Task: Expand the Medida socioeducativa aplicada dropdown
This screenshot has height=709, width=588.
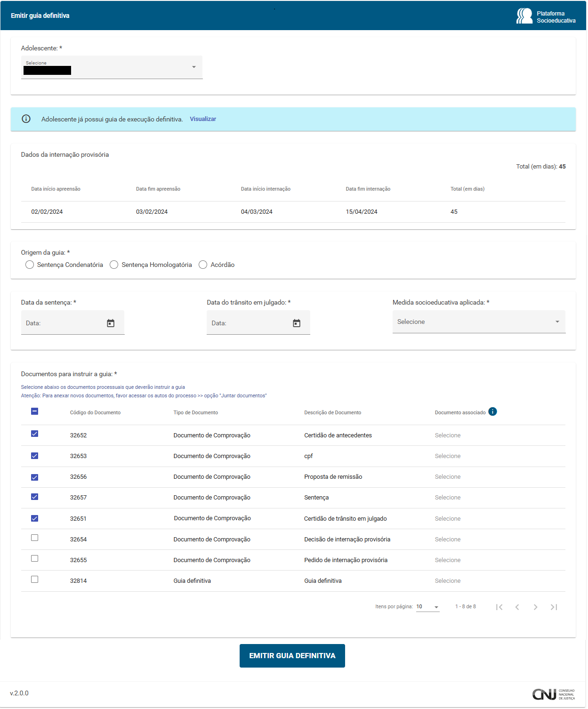Action: (478, 322)
